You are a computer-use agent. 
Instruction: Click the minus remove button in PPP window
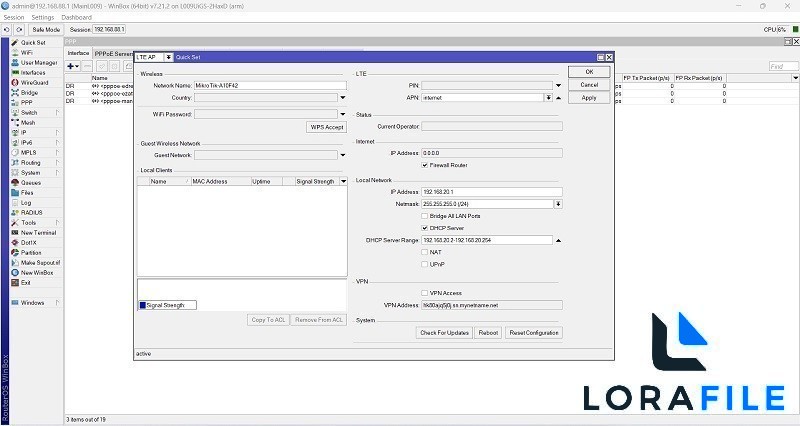click(87, 66)
